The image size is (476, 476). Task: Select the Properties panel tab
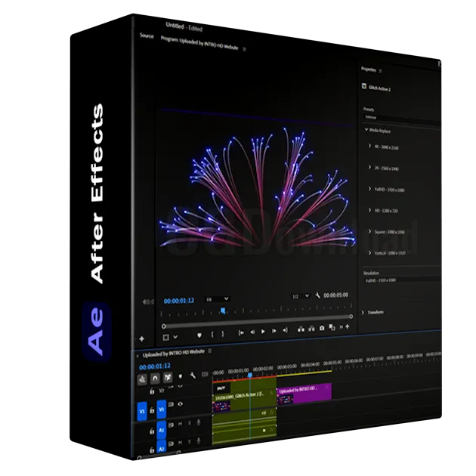(x=369, y=70)
